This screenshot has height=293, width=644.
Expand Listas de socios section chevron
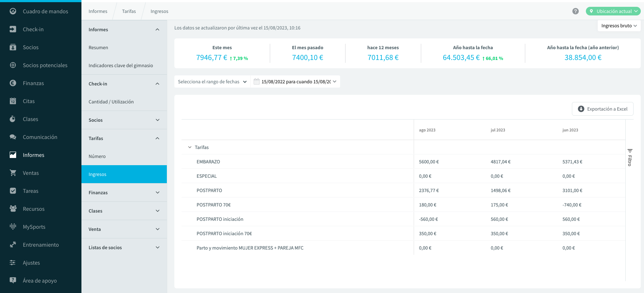158,247
